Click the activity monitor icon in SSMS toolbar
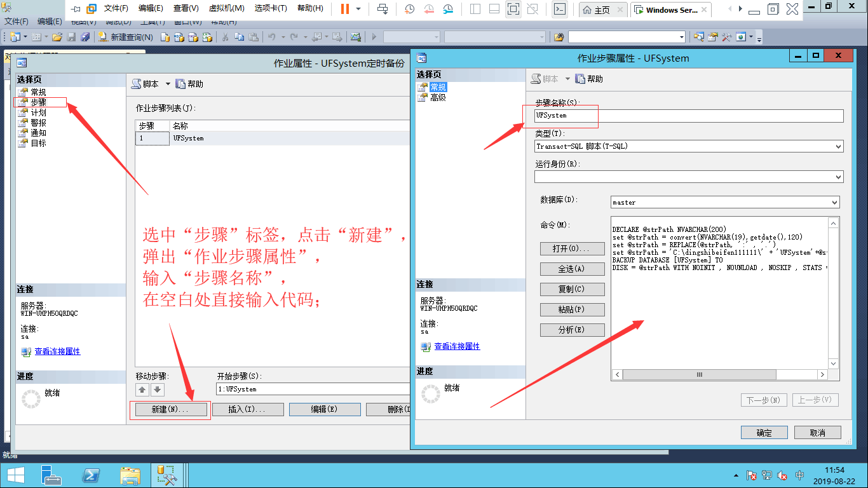 (x=356, y=37)
